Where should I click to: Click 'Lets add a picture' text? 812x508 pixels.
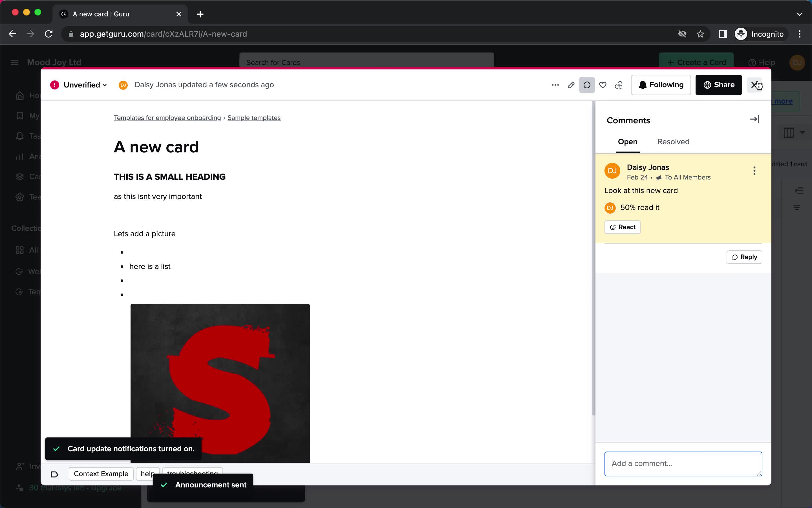[x=145, y=234]
